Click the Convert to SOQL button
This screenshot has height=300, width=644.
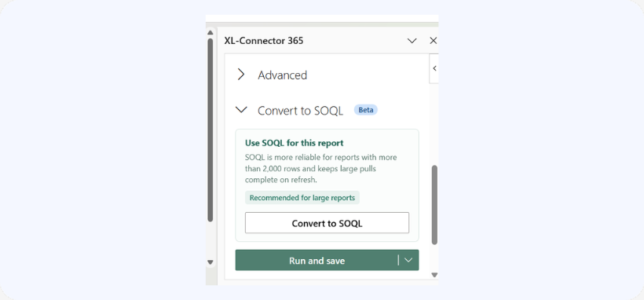(327, 223)
